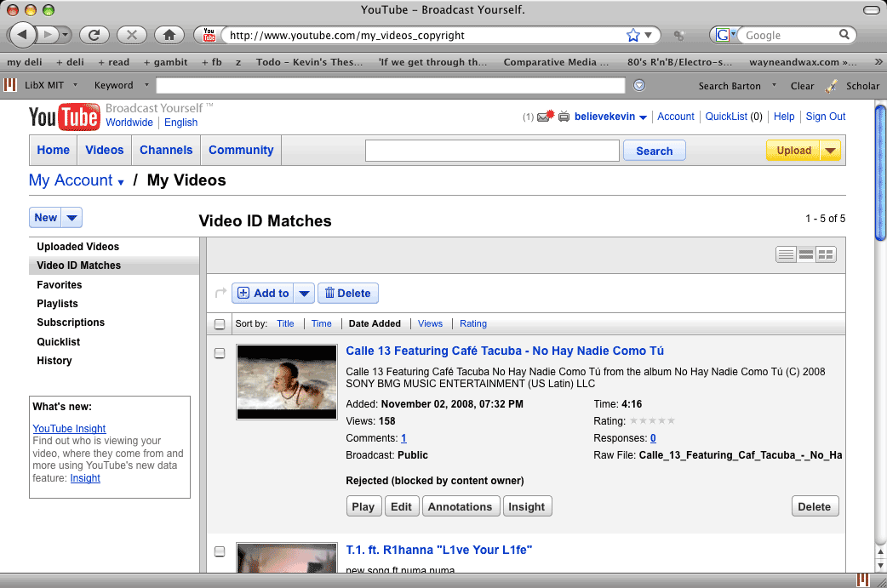Viewport: 887px width, 588px height.
Task: Click the browser forward arrow
Action: [x=48, y=35]
